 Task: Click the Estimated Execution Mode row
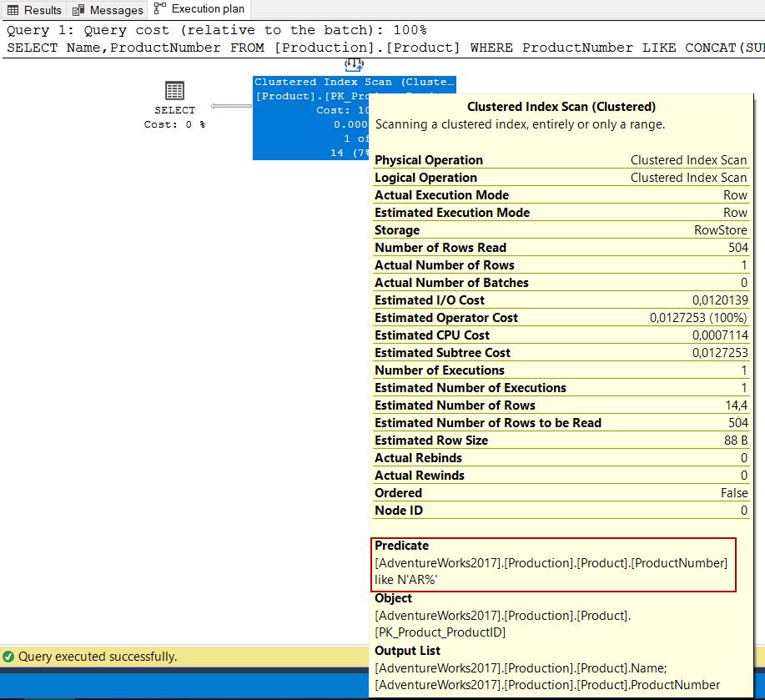point(561,213)
